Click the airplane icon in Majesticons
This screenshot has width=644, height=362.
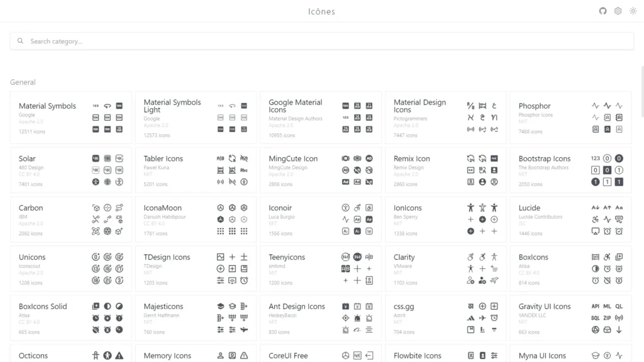(x=244, y=329)
